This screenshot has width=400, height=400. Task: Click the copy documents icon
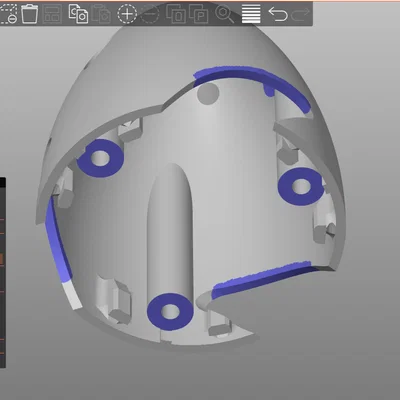(78, 14)
